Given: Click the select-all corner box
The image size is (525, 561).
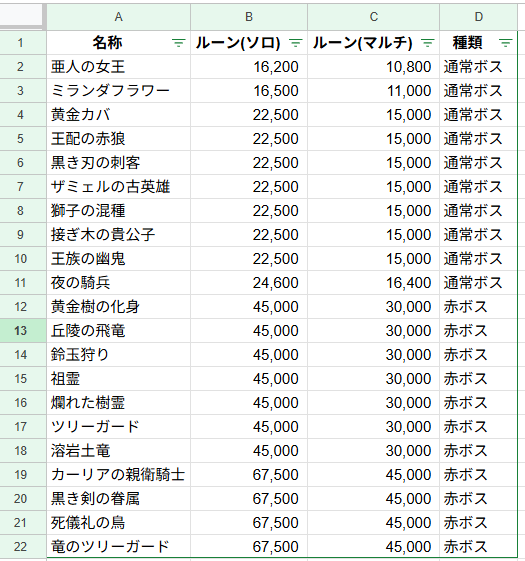Looking at the screenshot, I should coord(21,15).
